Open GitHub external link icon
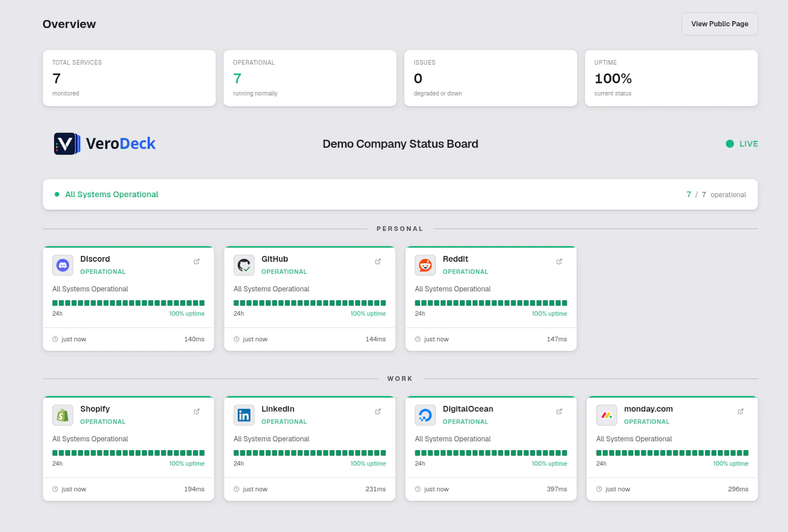The height and width of the screenshot is (532, 788). click(x=378, y=262)
